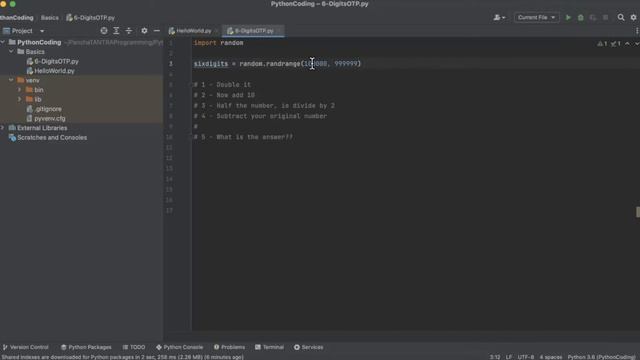
Task: Click the typo count indicator in editor
Action: click(x=616, y=43)
